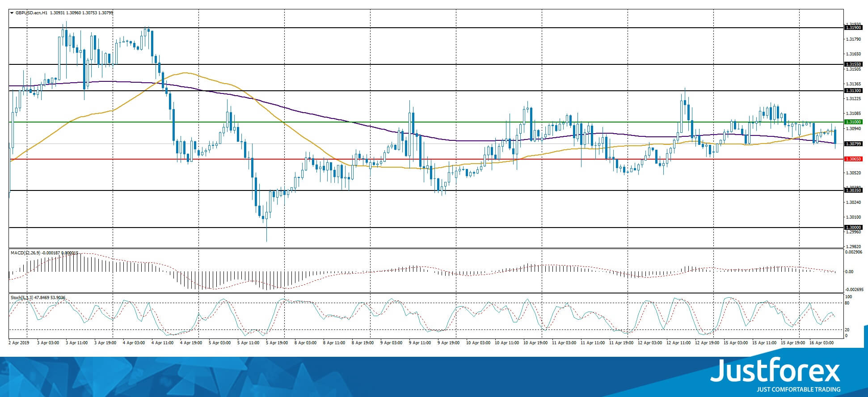
Task: Click the 1.31225 value on the price axis
Action: pyautogui.click(x=853, y=99)
